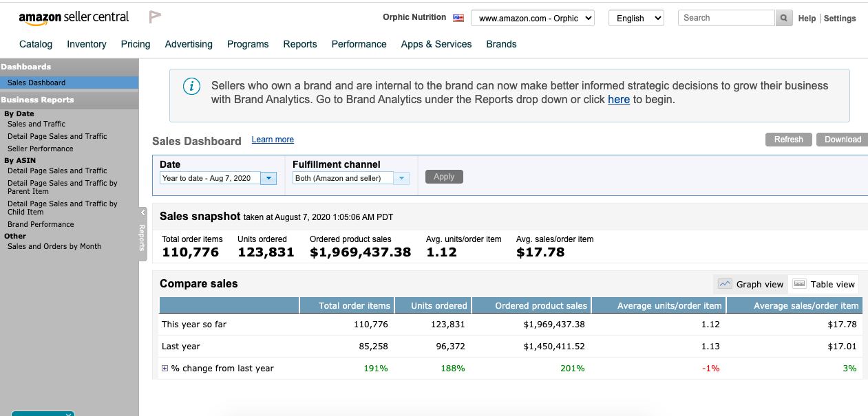Open the Catalog menu
This screenshot has width=868, height=416.
36,44
